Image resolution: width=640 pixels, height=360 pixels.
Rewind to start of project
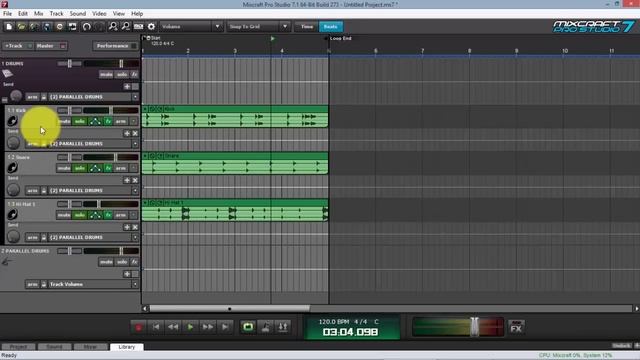(156, 327)
